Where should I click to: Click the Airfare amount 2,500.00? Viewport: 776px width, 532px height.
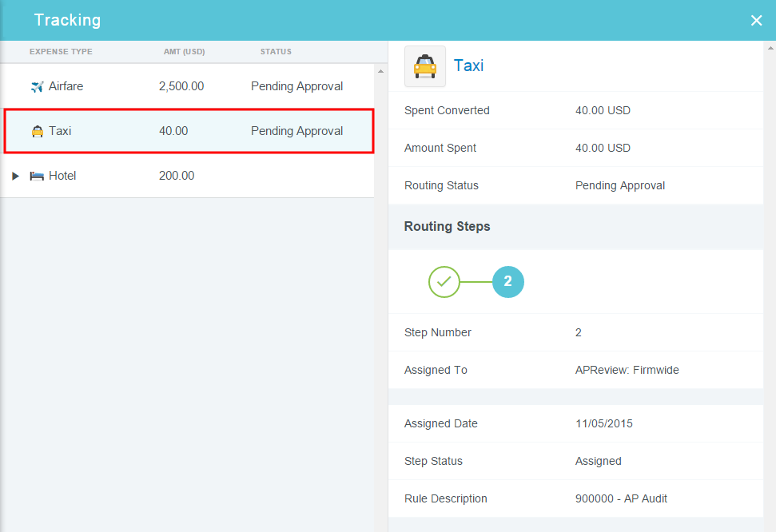(x=181, y=86)
